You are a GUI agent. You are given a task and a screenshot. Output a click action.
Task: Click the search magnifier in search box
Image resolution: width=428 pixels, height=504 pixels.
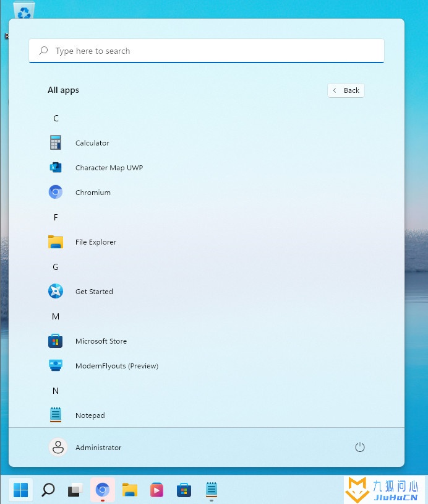(43, 51)
